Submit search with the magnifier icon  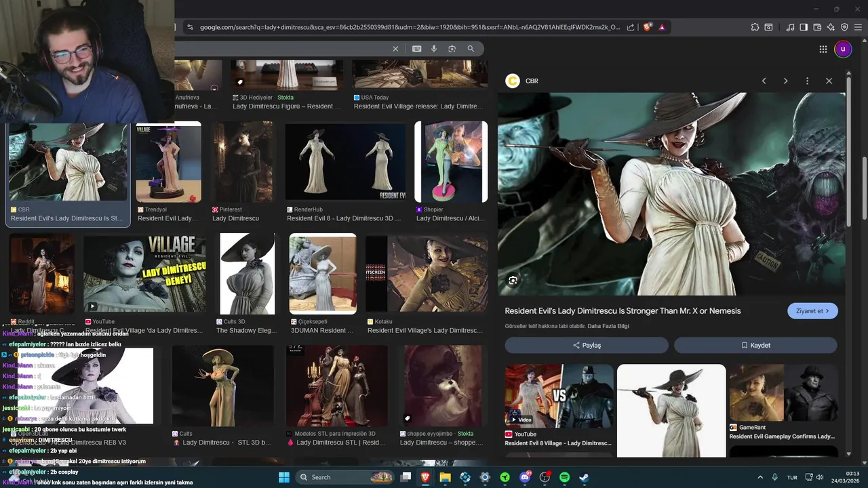(471, 49)
